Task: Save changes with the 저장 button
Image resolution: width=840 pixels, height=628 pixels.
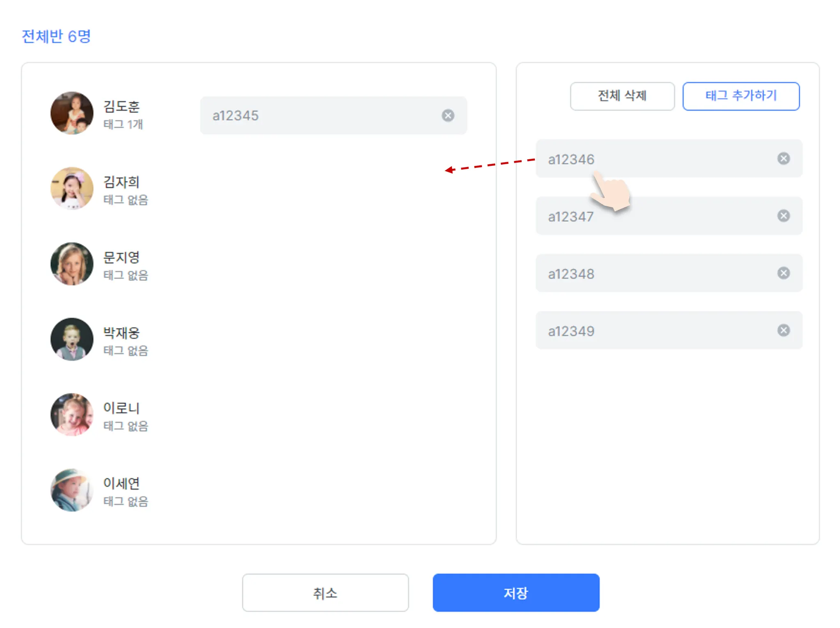Action: coord(516,593)
